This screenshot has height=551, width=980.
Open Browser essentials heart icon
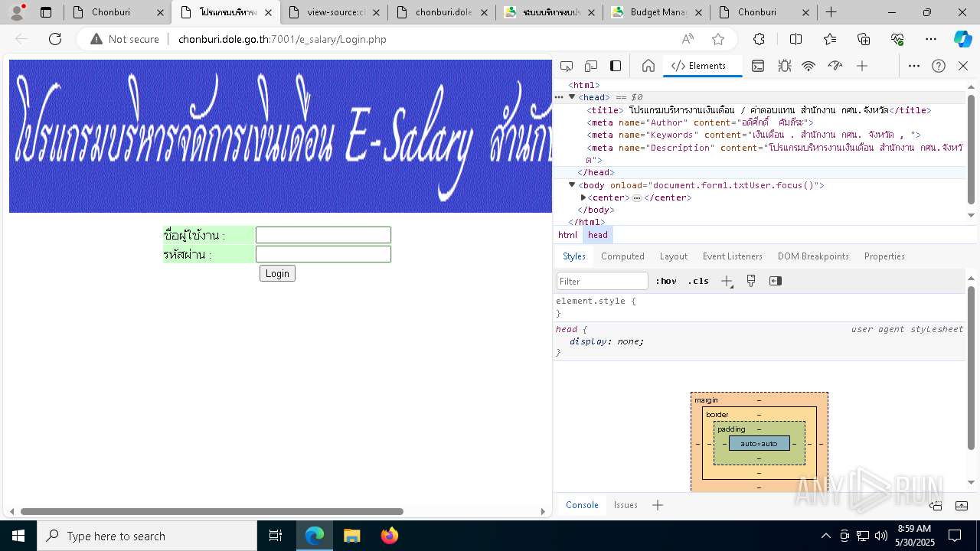[897, 39]
